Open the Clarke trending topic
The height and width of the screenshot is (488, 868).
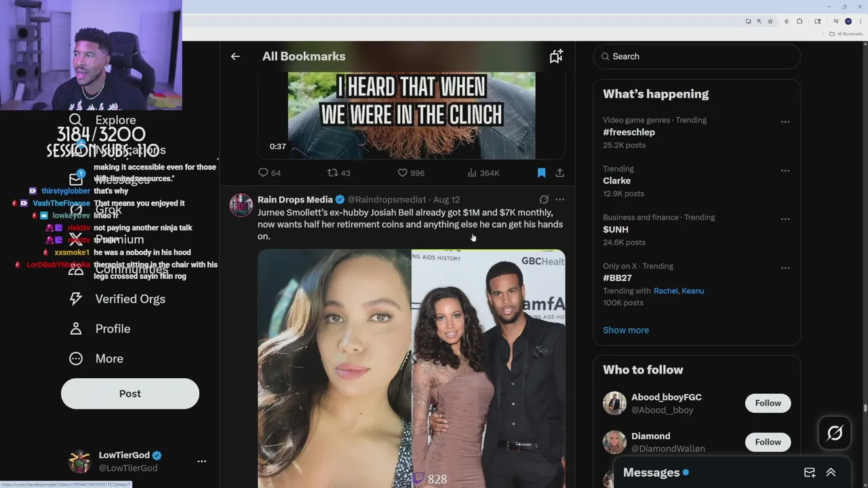(616, 181)
